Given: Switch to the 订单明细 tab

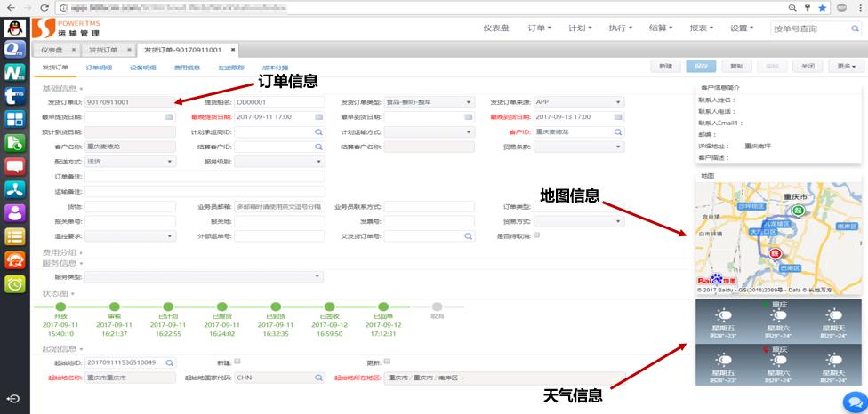Looking at the screenshot, I should coord(99,68).
